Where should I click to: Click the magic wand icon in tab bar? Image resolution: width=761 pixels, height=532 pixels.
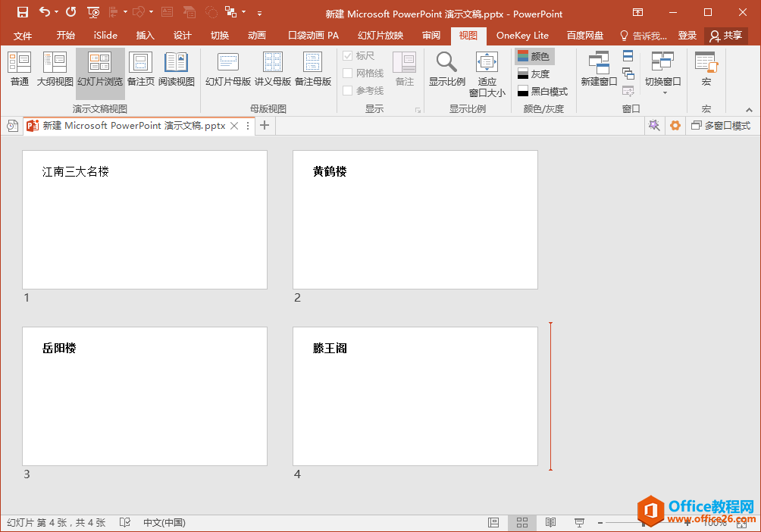pyautogui.click(x=653, y=126)
